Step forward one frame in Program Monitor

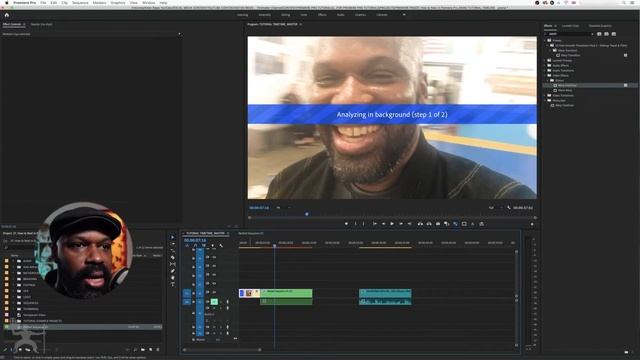click(401, 224)
